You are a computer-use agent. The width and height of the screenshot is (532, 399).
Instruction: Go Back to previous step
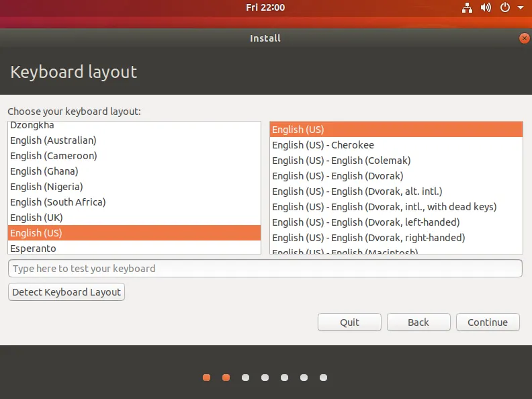[x=418, y=322]
